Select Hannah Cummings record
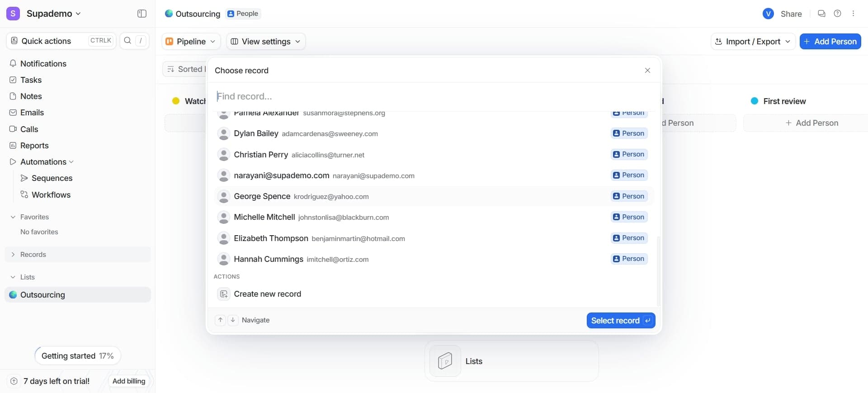Viewport: 868px width, 393px height. click(434, 259)
